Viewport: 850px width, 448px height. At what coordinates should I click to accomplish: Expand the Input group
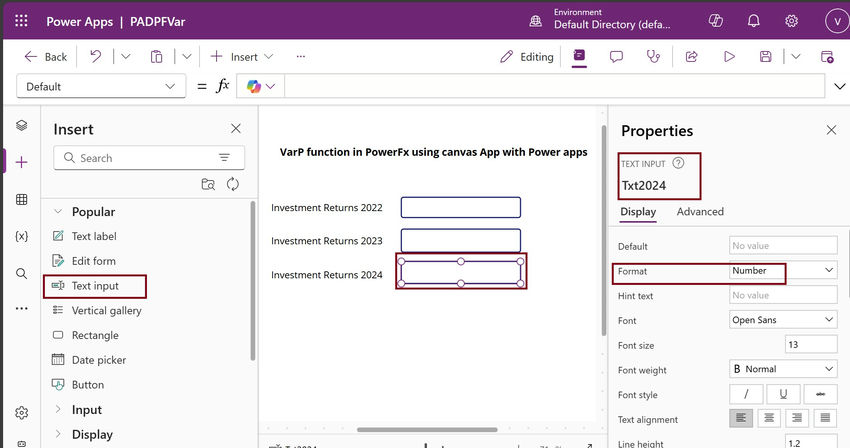(x=58, y=409)
